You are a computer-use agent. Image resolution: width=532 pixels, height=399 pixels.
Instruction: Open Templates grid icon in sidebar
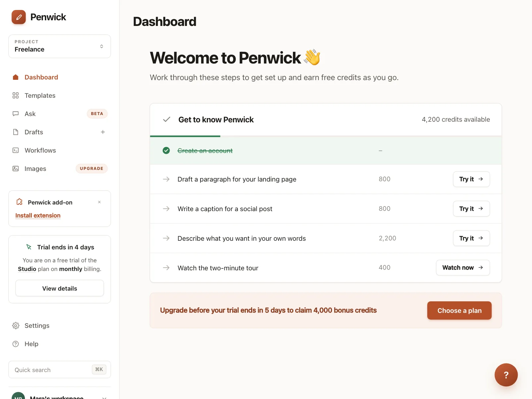click(x=16, y=95)
